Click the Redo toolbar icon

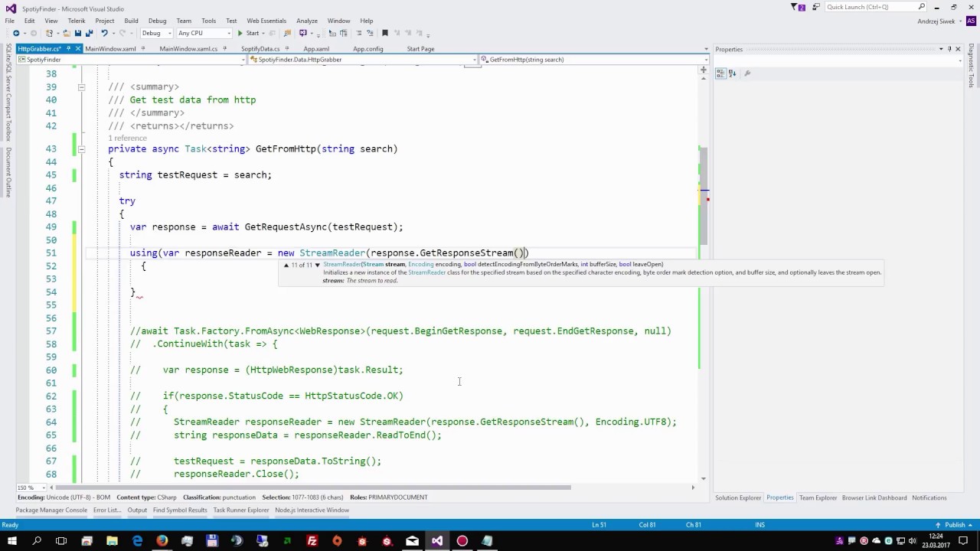122,33
